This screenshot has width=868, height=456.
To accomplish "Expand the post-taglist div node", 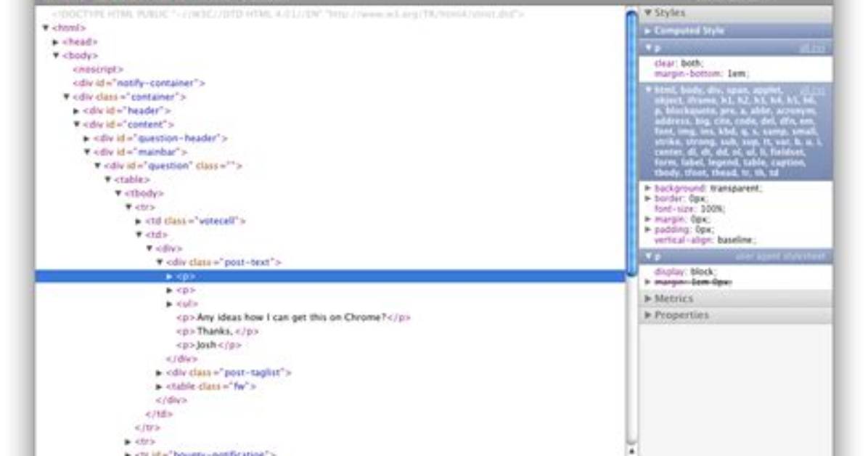I will click(x=160, y=372).
